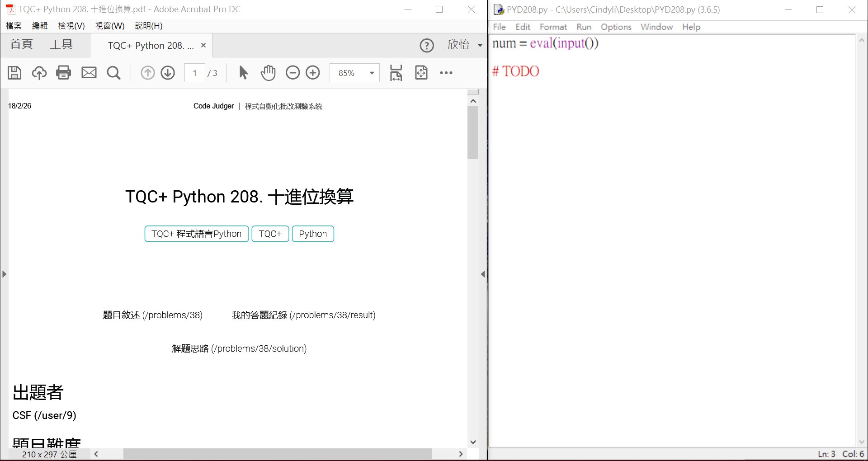Image resolution: width=868 pixels, height=461 pixels.
Task: Switch to the 首頁 tab
Action: point(22,44)
